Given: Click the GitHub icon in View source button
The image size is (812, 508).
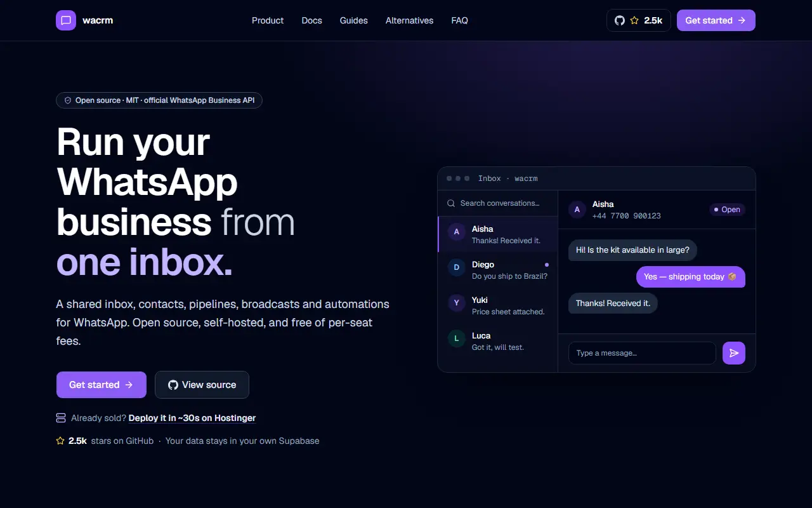Looking at the screenshot, I should tap(173, 385).
